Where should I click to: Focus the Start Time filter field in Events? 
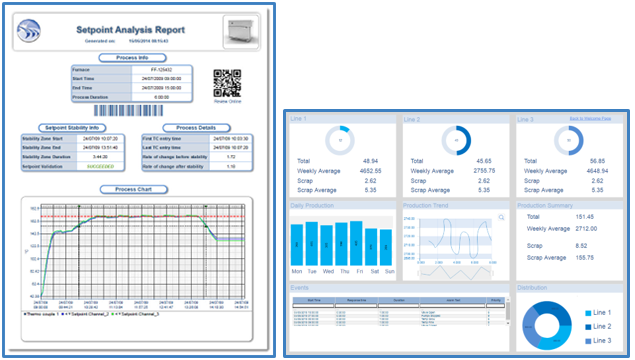(314, 306)
